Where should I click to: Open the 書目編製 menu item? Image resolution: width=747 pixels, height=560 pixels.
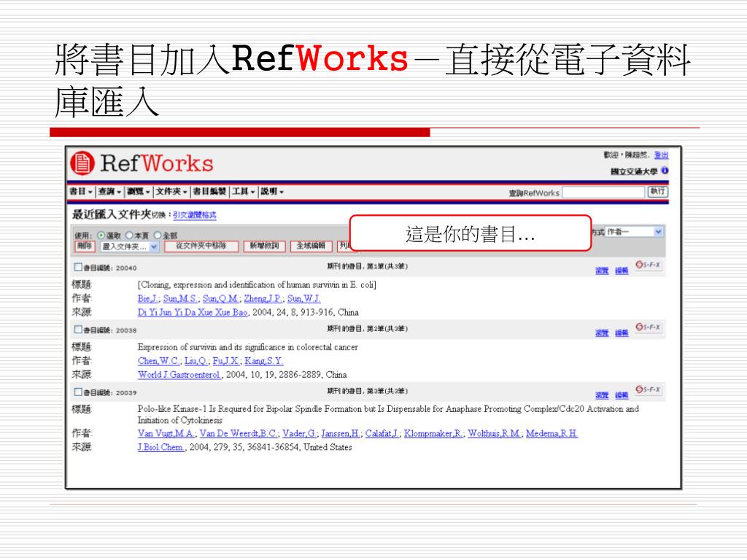pyautogui.click(x=209, y=192)
